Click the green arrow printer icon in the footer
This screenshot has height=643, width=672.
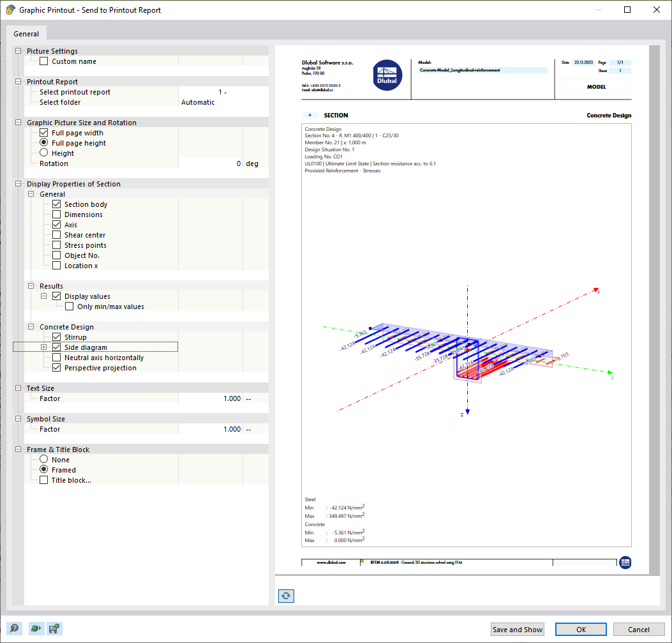pyautogui.click(x=36, y=628)
